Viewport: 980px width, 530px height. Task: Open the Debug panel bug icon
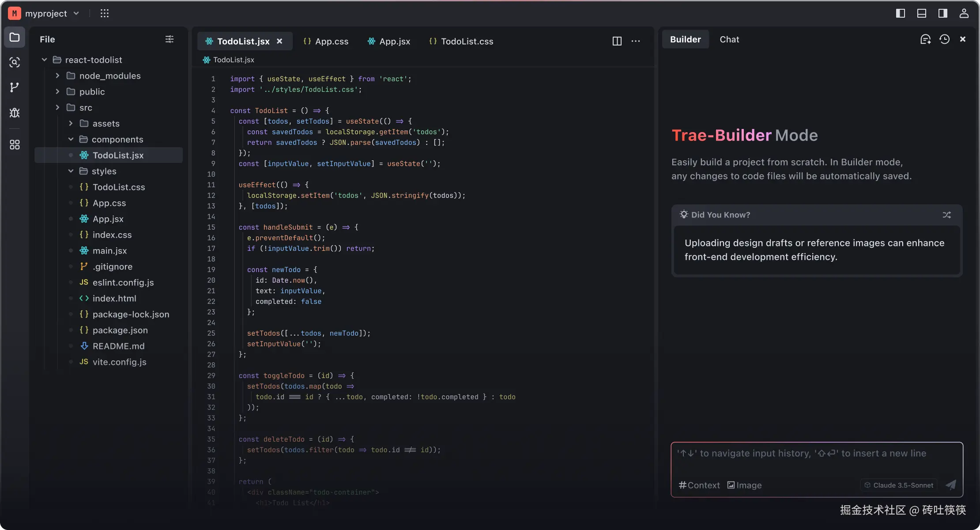(15, 113)
